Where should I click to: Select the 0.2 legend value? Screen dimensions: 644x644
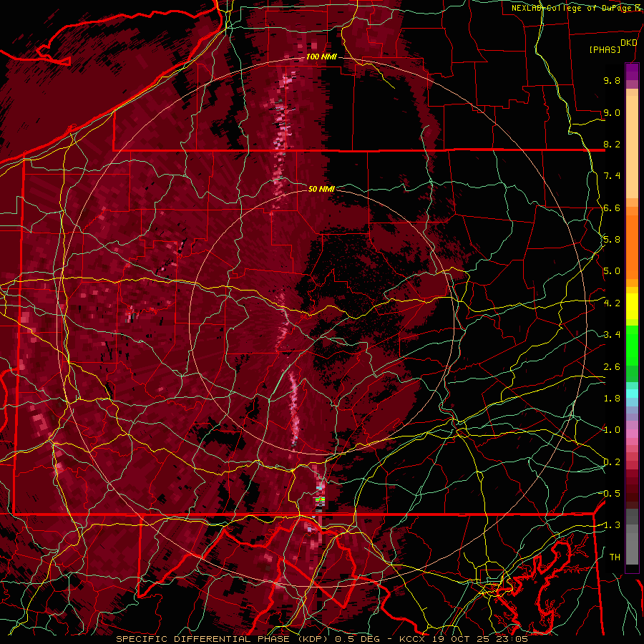(612, 462)
